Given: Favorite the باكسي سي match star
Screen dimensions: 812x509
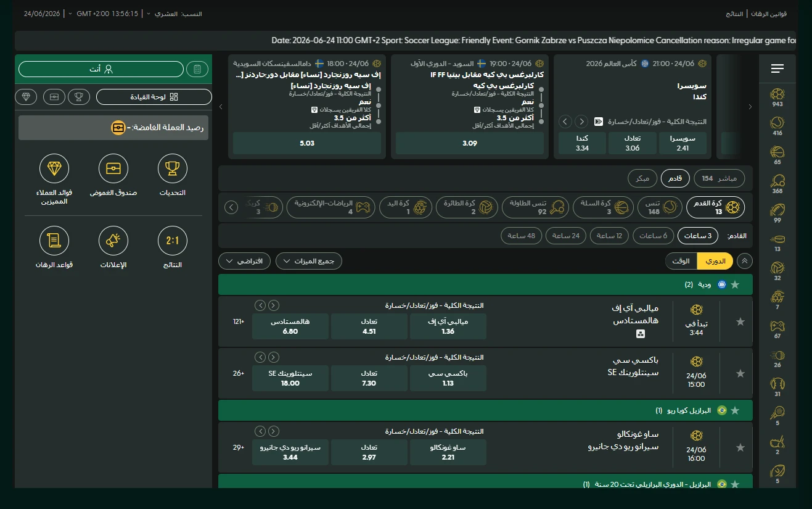Looking at the screenshot, I should [740, 374].
